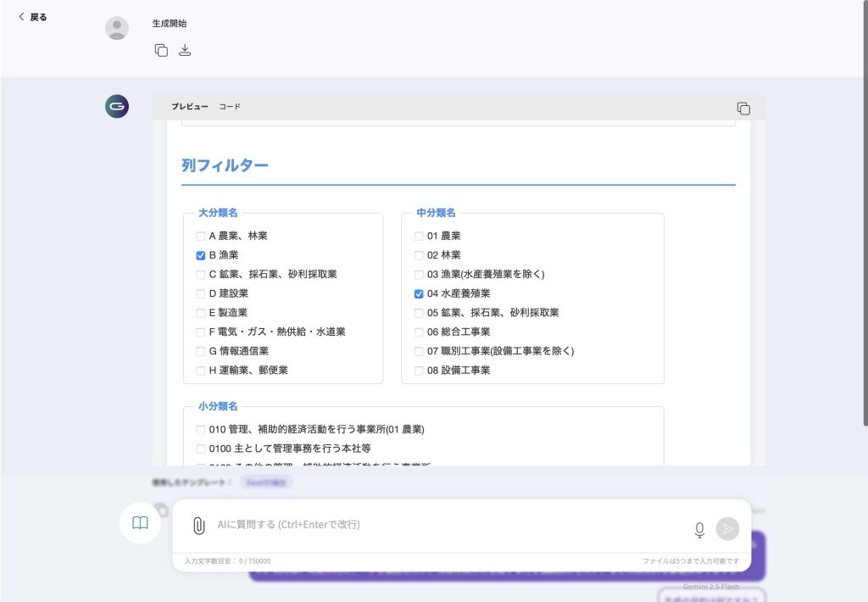Activate the microphone voice input icon

pos(699,529)
